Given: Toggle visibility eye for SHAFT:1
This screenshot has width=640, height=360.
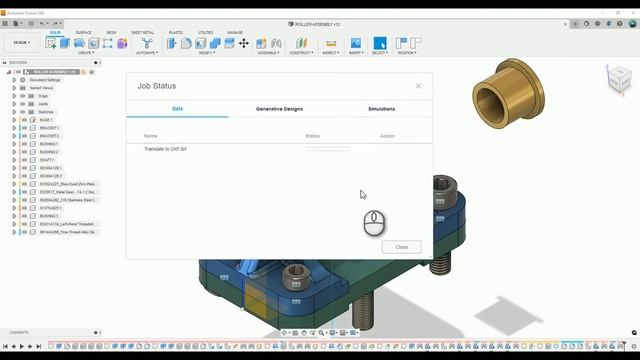Looking at the screenshot, I should (x=24, y=160).
